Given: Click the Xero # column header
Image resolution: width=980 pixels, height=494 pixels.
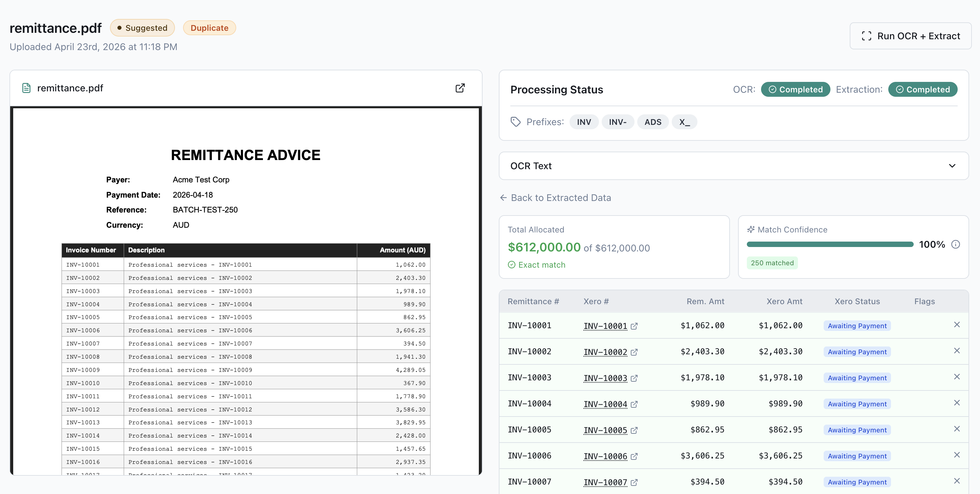Looking at the screenshot, I should tap(596, 301).
